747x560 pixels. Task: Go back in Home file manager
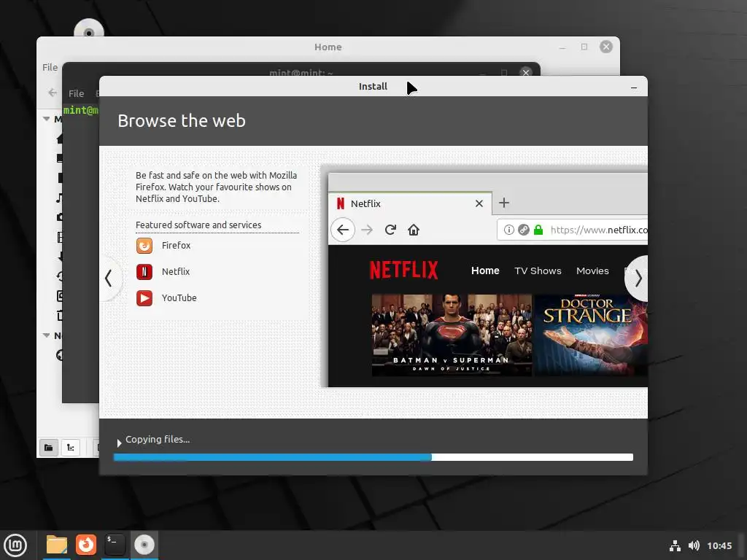pyautogui.click(x=53, y=93)
